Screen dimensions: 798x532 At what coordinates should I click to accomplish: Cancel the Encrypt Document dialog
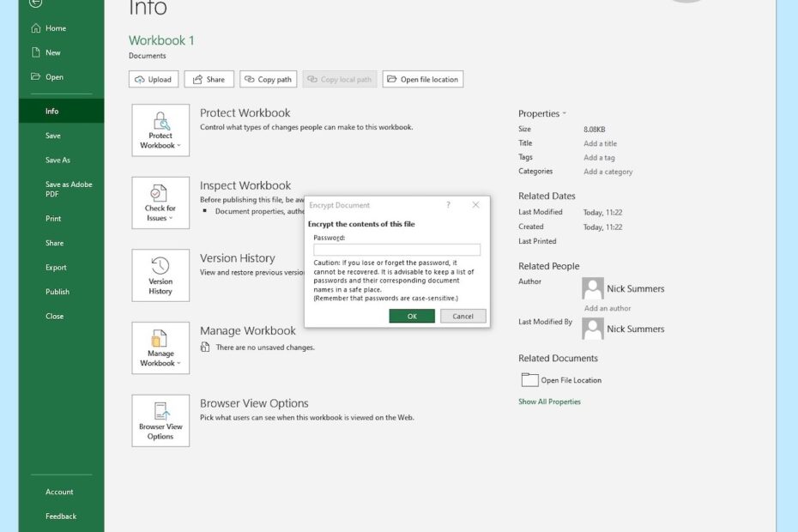point(463,316)
